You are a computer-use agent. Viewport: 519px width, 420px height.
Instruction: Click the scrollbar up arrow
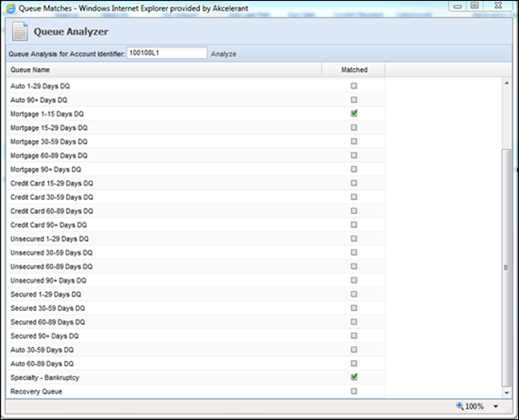point(507,83)
